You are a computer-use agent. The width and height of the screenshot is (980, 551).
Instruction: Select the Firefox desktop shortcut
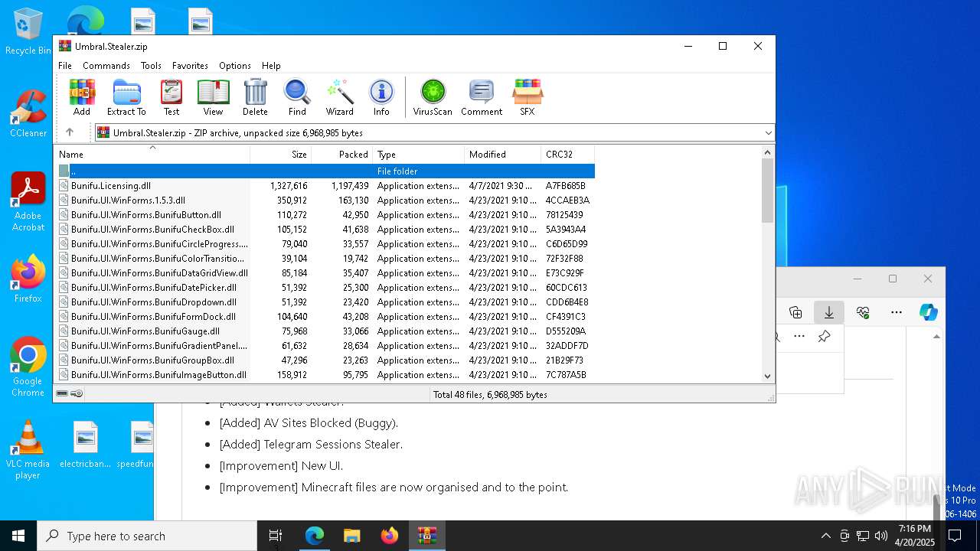click(x=28, y=279)
